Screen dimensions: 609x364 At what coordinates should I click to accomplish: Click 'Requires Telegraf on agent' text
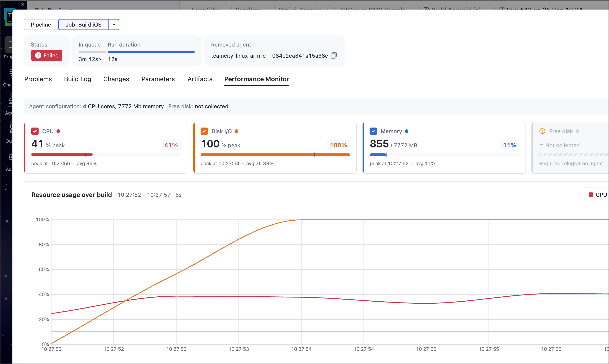pos(571,163)
